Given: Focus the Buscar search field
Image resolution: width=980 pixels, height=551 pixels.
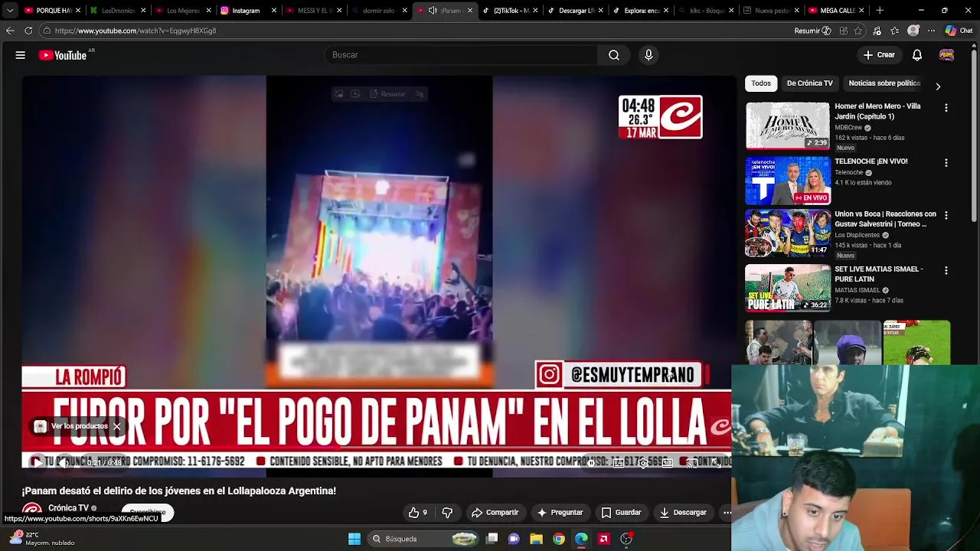Looking at the screenshot, I should (462, 55).
